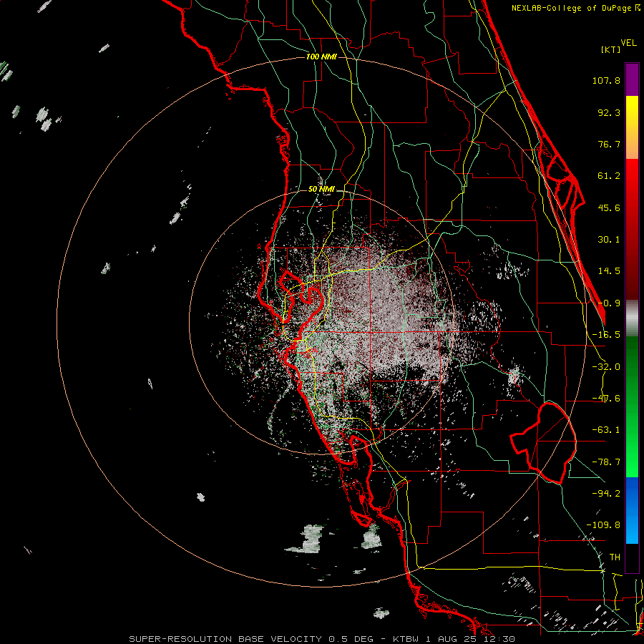This screenshot has width=644, height=644.
Task: Click the -63.1 velocity scale value
Action: click(606, 430)
